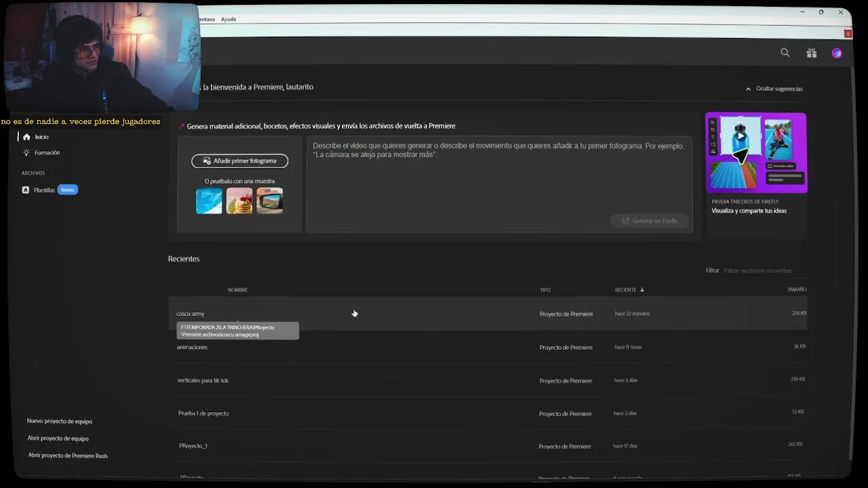Click the '36 KB' size cell
This screenshot has width=868, height=488.
click(800, 346)
